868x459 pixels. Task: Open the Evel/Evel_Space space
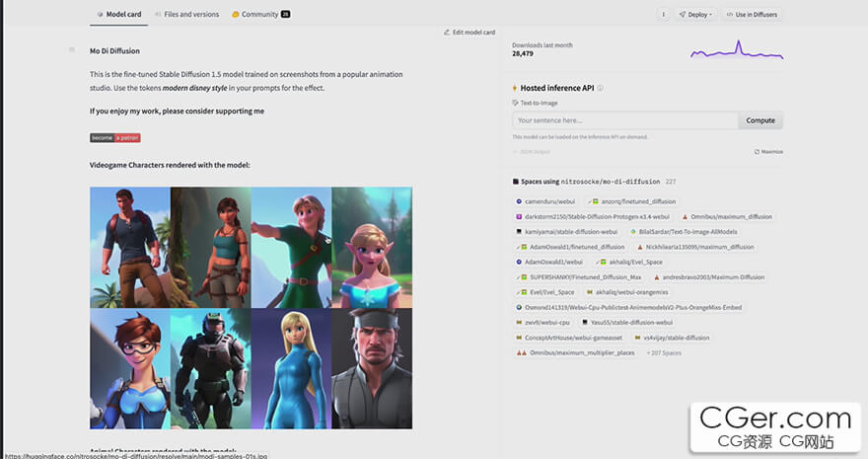point(545,292)
